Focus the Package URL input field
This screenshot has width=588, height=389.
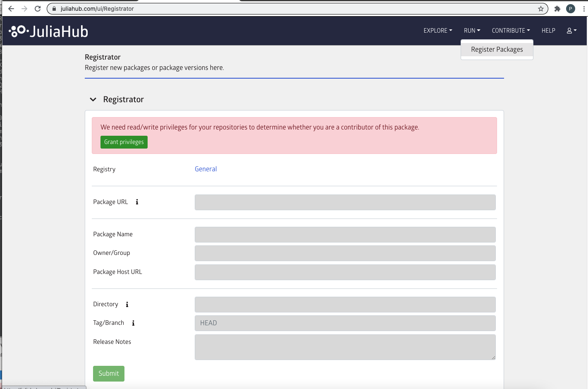click(x=345, y=202)
